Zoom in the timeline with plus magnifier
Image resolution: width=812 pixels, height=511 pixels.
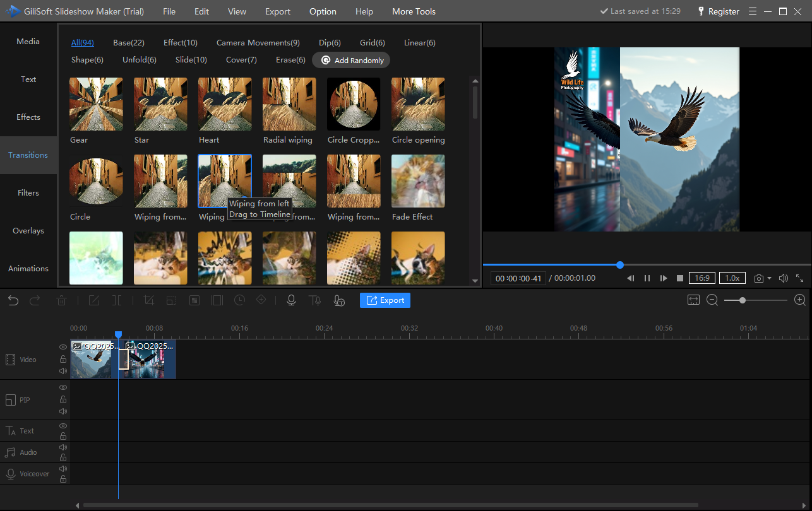tap(800, 300)
